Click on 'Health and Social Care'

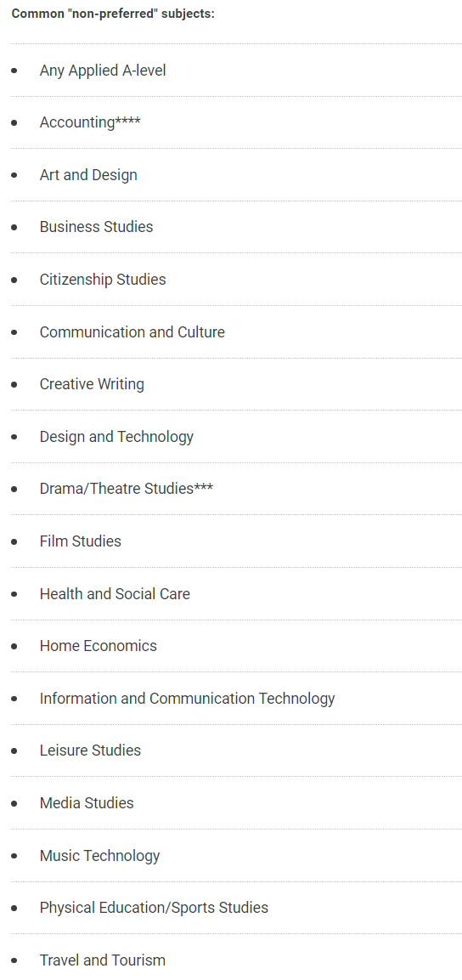115,594
